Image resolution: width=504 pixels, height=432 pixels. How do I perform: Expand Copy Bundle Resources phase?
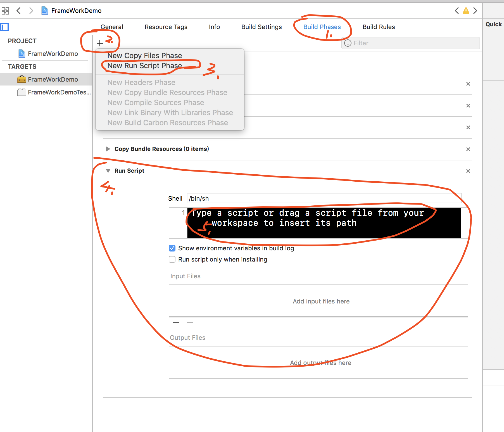108,149
